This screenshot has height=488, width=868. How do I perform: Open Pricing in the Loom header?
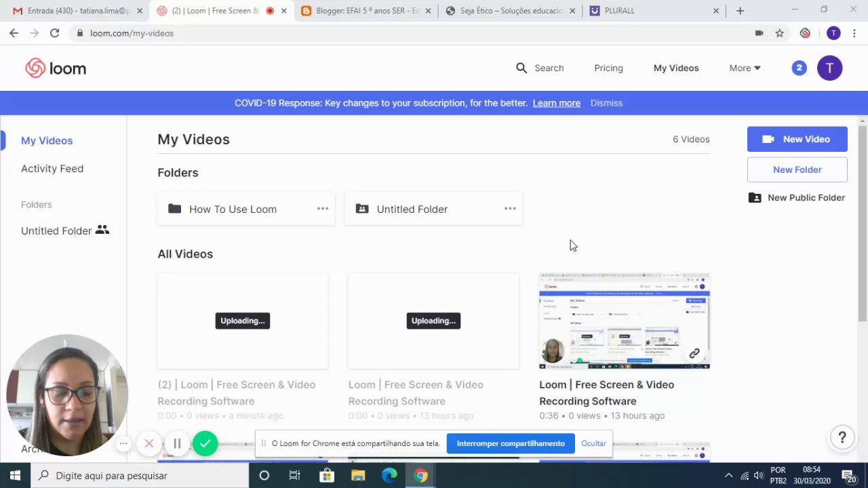608,68
